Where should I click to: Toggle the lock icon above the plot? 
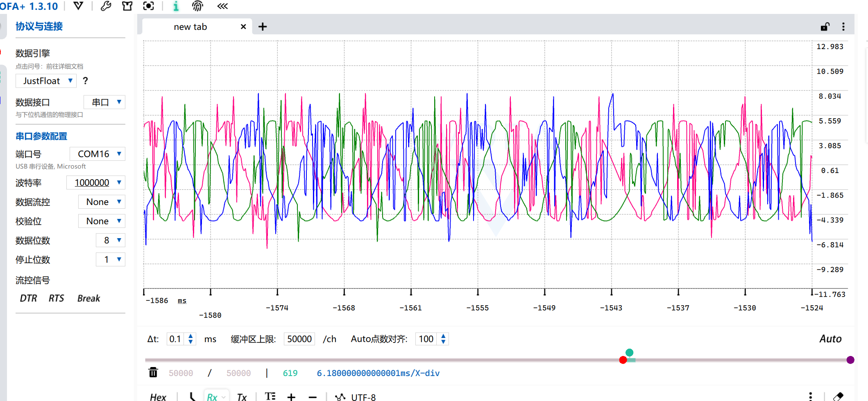point(825,27)
